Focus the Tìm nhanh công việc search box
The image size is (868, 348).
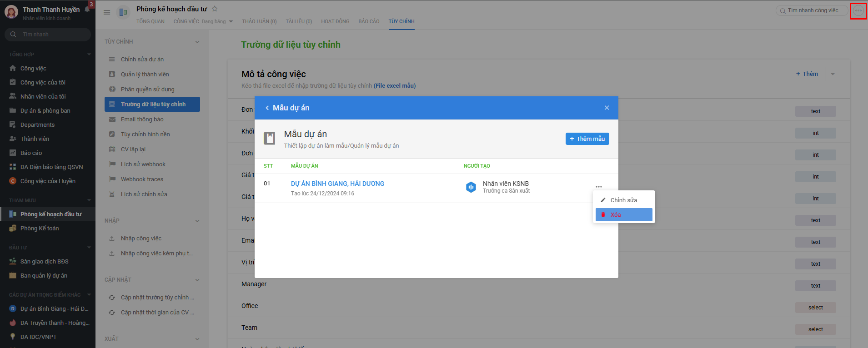(x=812, y=10)
